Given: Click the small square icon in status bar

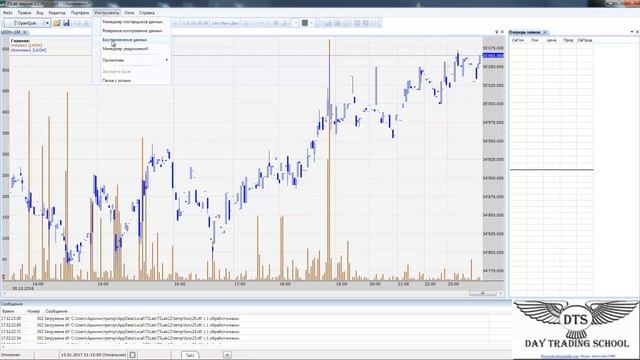Looking at the screenshot, I should [x=132, y=355].
